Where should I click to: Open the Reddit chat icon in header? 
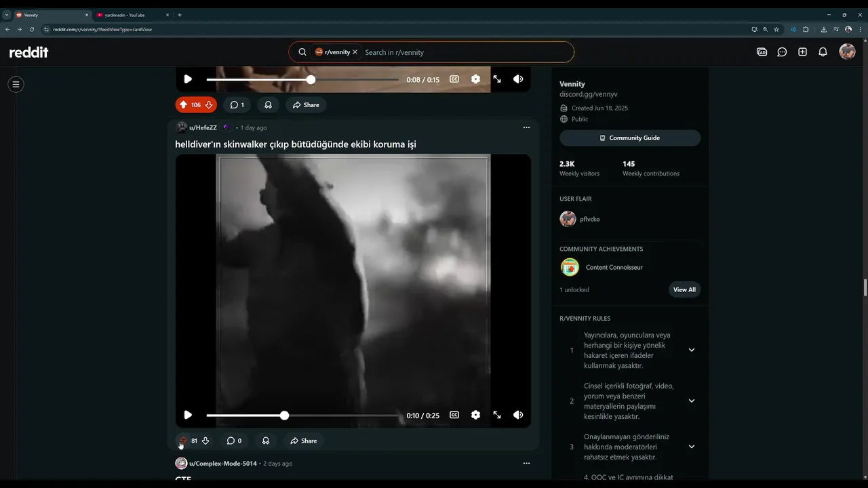coord(782,52)
